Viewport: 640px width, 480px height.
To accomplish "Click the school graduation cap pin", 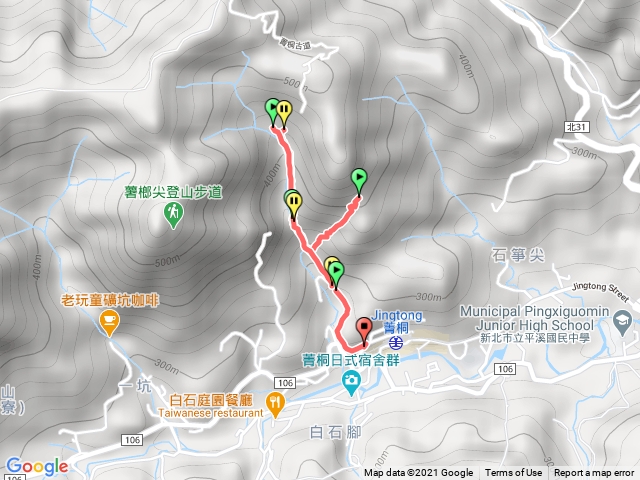I will 623,323.
